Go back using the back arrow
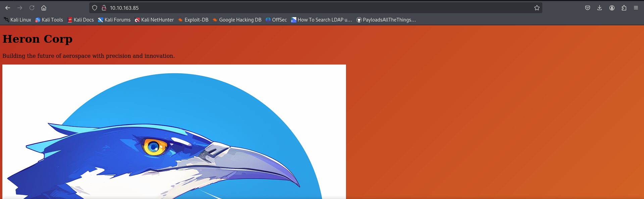The image size is (644, 199). click(x=8, y=8)
